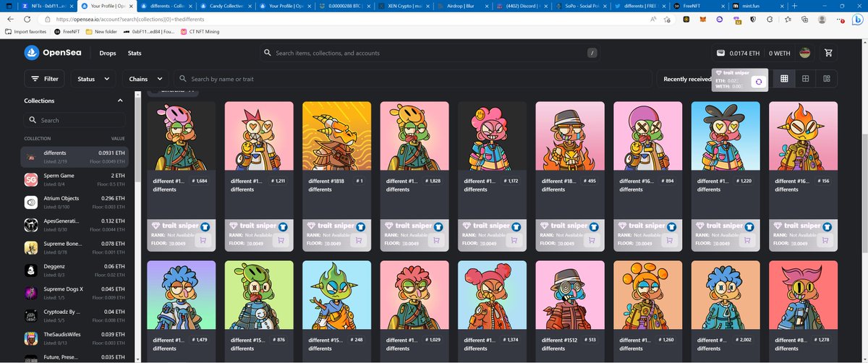Screen dimensions: 868x363
Task: Open the Filter panel button
Action: click(x=45, y=78)
